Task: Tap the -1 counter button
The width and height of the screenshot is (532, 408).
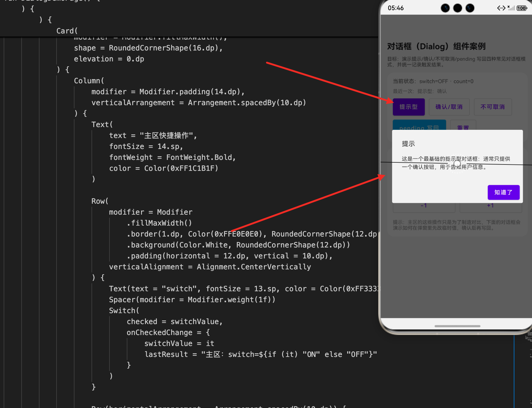Action: pyautogui.click(x=424, y=207)
